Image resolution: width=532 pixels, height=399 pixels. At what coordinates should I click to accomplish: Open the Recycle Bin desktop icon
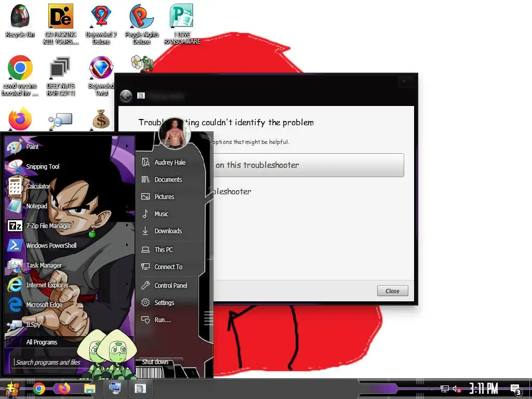tap(20, 21)
